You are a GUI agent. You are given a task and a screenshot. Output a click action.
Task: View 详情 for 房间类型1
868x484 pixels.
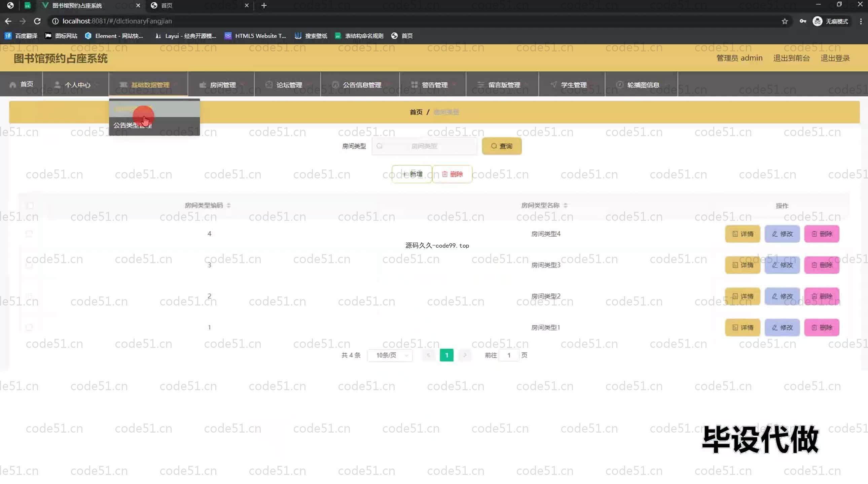[x=743, y=328]
